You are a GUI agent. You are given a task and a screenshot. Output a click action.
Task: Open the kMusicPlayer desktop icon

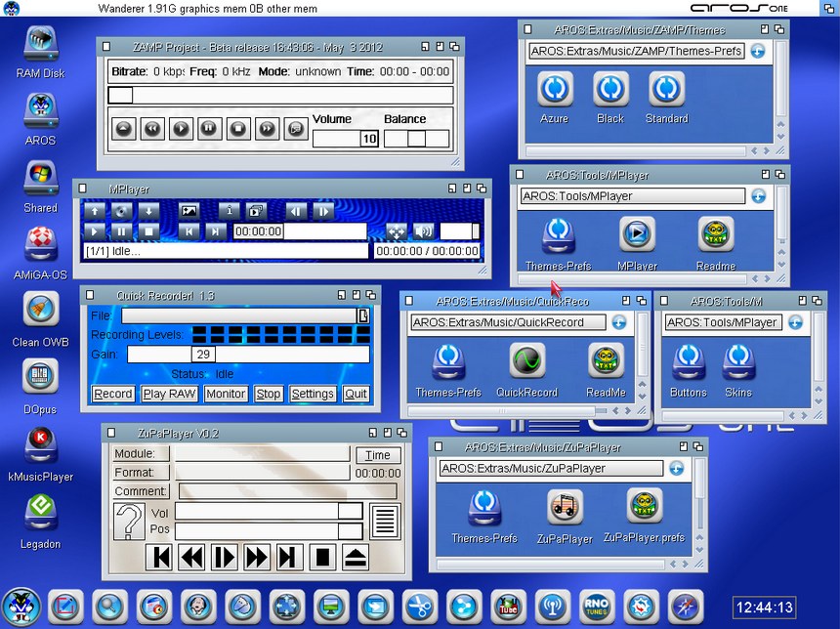[x=40, y=443]
